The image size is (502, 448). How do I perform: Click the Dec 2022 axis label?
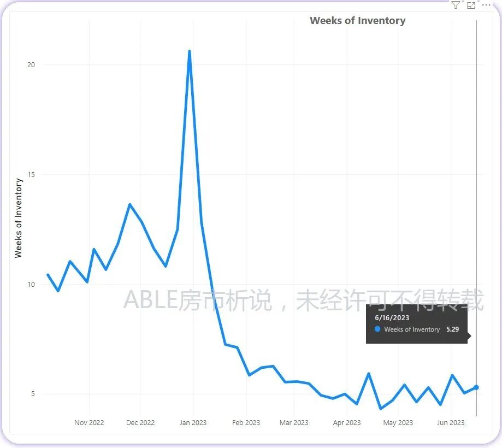140,423
